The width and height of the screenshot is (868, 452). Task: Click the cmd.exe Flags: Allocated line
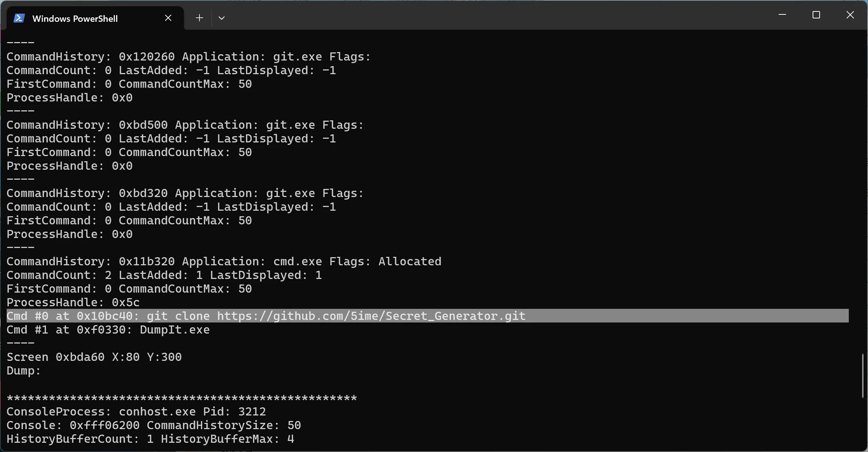click(x=223, y=262)
